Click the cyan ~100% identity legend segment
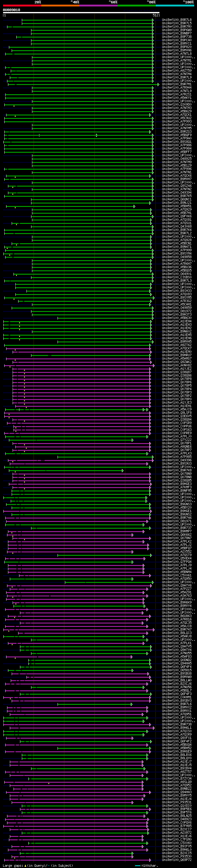This screenshot has height=868, width=197. coord(175,6)
